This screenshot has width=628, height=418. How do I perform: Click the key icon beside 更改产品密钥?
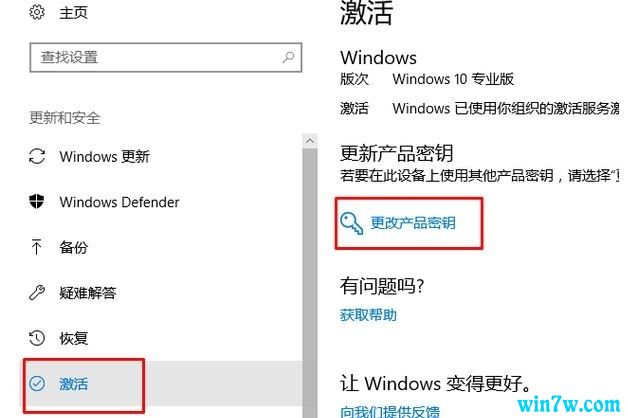click(x=351, y=223)
